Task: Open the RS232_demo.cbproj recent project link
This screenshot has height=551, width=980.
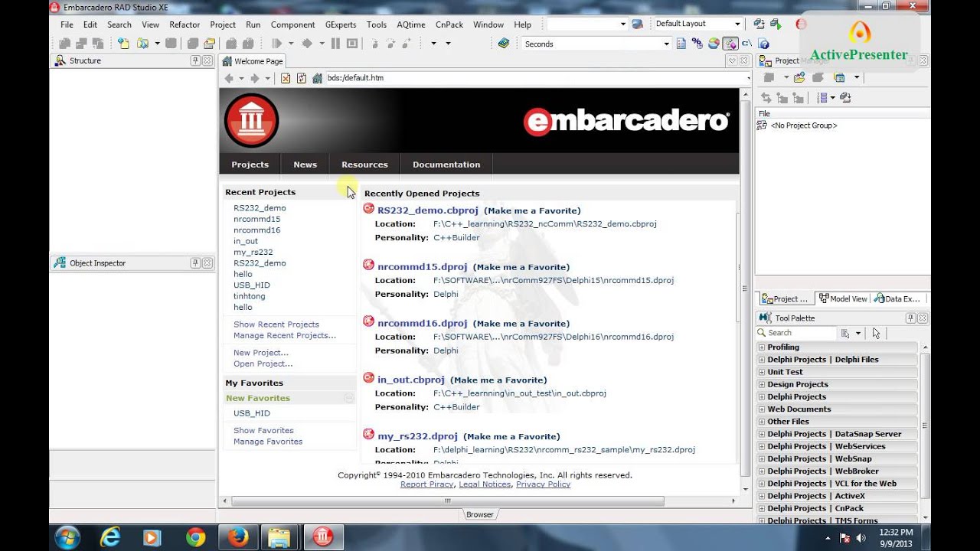Action: [428, 210]
